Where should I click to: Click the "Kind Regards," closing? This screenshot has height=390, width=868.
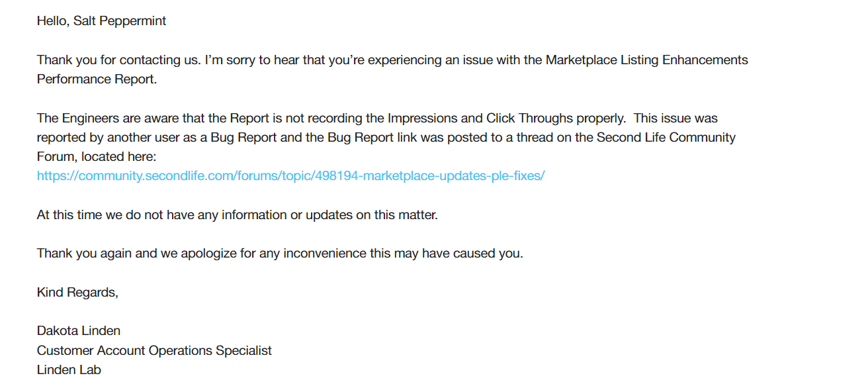click(77, 293)
